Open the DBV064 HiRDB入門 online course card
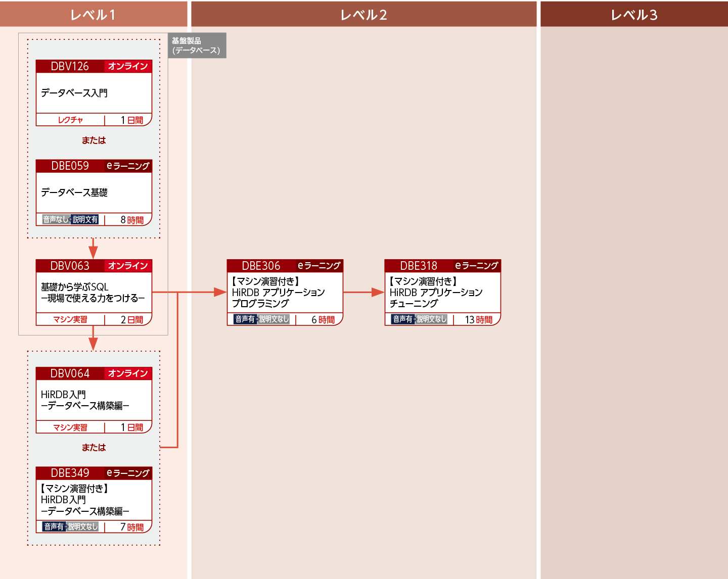This screenshot has height=579, width=728. point(94,400)
